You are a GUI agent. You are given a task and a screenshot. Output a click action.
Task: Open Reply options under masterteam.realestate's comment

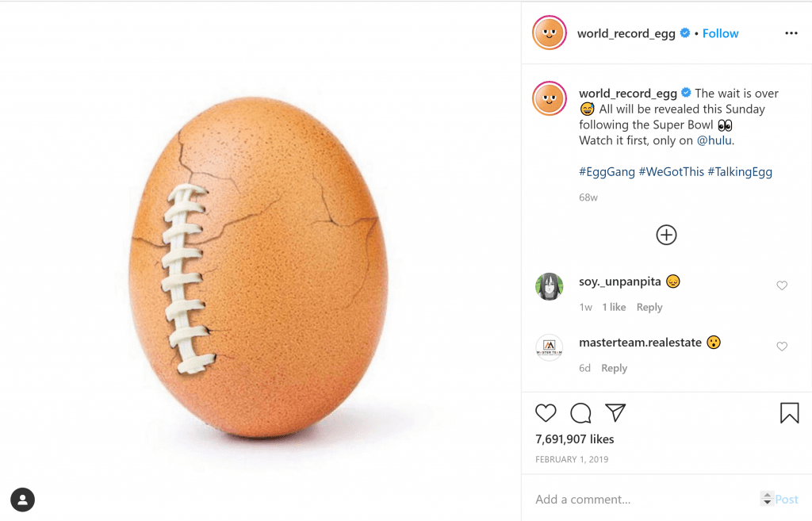[614, 367]
